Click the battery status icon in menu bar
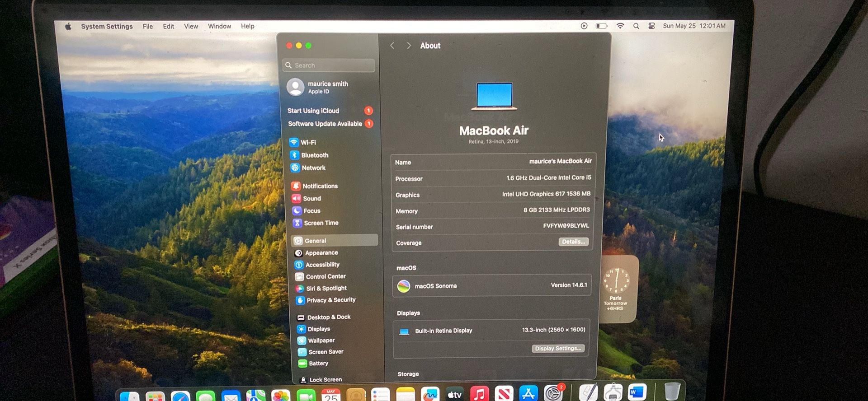This screenshot has height=401, width=868. [x=601, y=26]
